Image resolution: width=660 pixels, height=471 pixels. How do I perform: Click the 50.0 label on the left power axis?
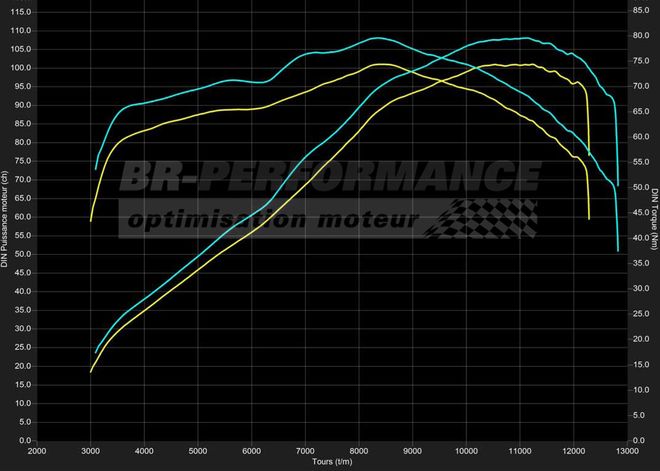coord(21,254)
